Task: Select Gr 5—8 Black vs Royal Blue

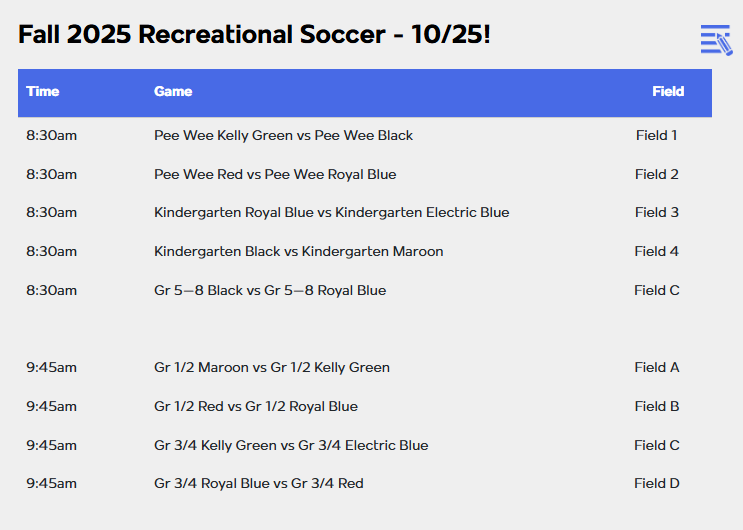Action: tap(270, 291)
